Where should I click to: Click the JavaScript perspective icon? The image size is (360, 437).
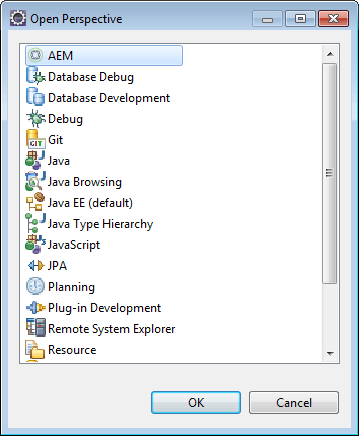[35, 244]
